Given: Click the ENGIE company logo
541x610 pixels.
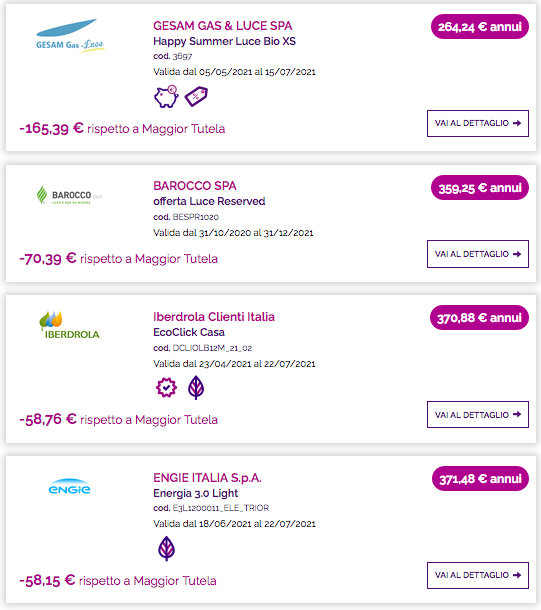Looking at the screenshot, I should click(x=70, y=486).
